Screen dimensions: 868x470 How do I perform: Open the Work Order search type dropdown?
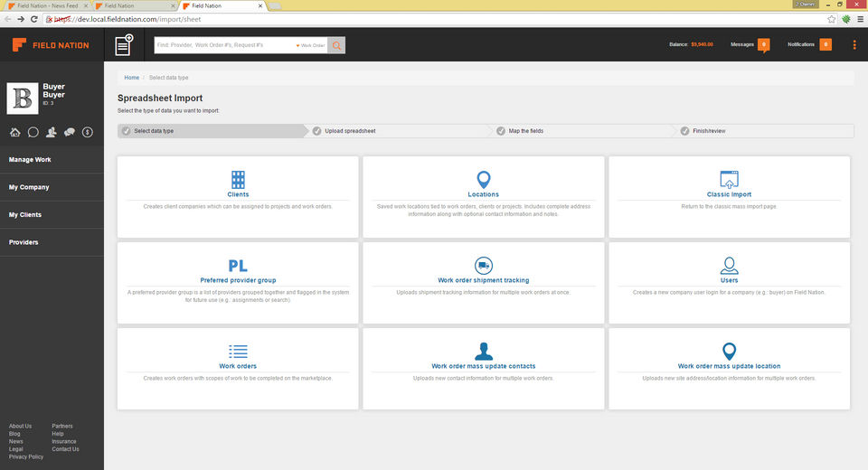coord(310,45)
